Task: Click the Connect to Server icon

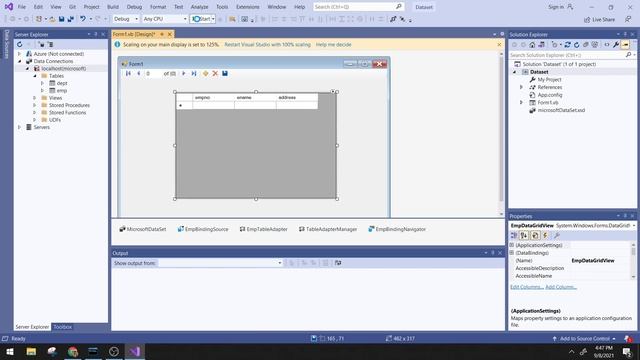Action: pos(50,44)
